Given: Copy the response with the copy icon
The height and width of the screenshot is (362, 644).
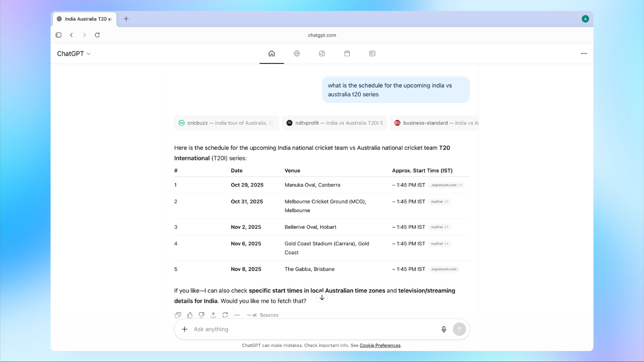Looking at the screenshot, I should coord(178,315).
